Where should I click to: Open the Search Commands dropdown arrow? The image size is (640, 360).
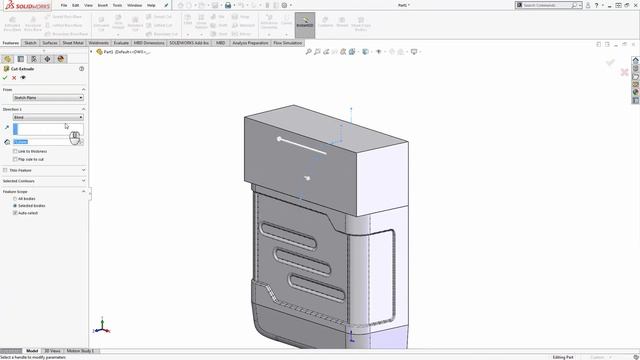(x=580, y=5)
